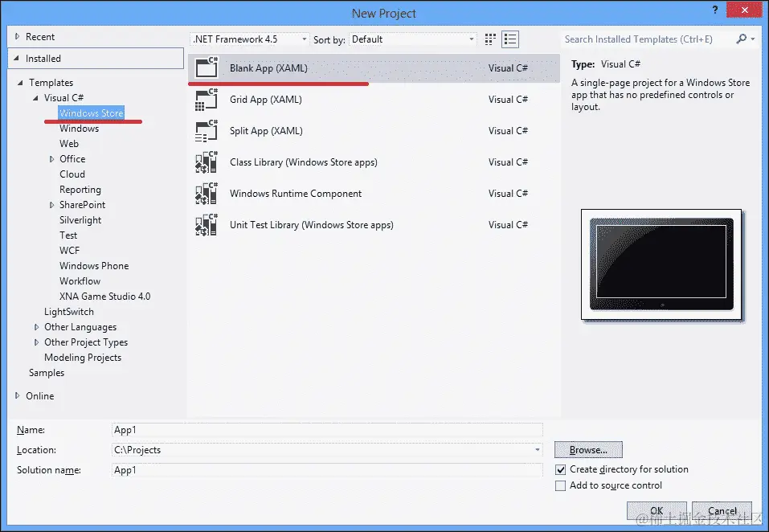Expand the Office node

pyautogui.click(x=51, y=159)
